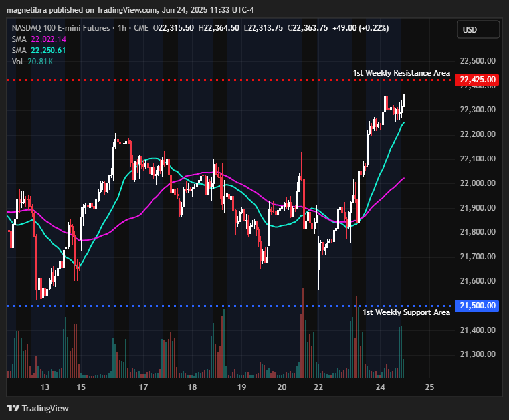This screenshot has width=509, height=420.
Task: Click the red 22,425.00 price label
Action: point(477,80)
